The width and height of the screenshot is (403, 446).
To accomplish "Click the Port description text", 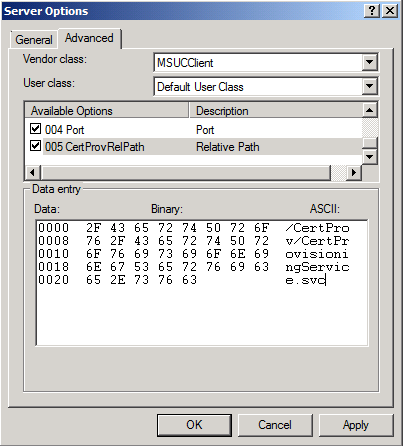I will pos(205,130).
